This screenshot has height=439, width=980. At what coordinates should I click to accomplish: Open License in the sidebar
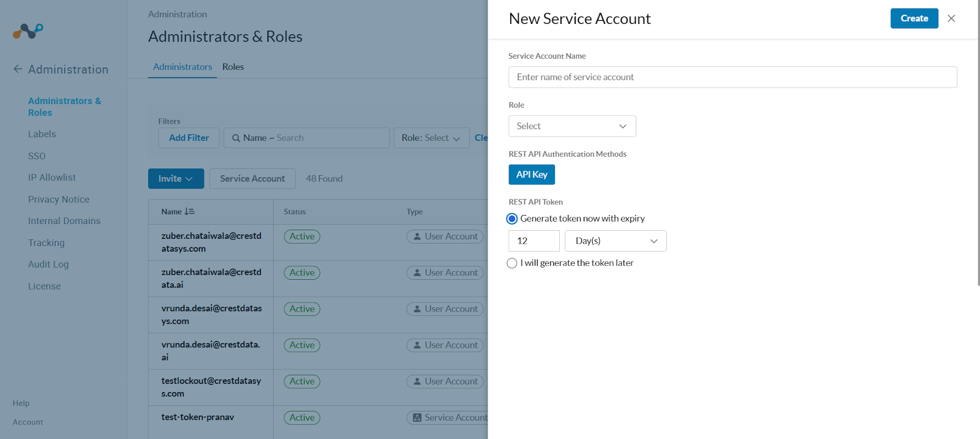[44, 287]
